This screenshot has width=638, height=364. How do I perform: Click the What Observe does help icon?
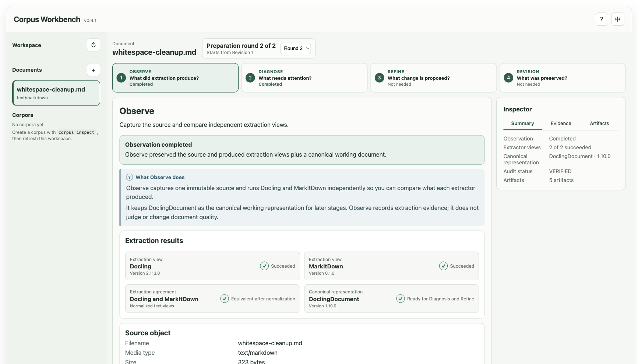pyautogui.click(x=130, y=177)
